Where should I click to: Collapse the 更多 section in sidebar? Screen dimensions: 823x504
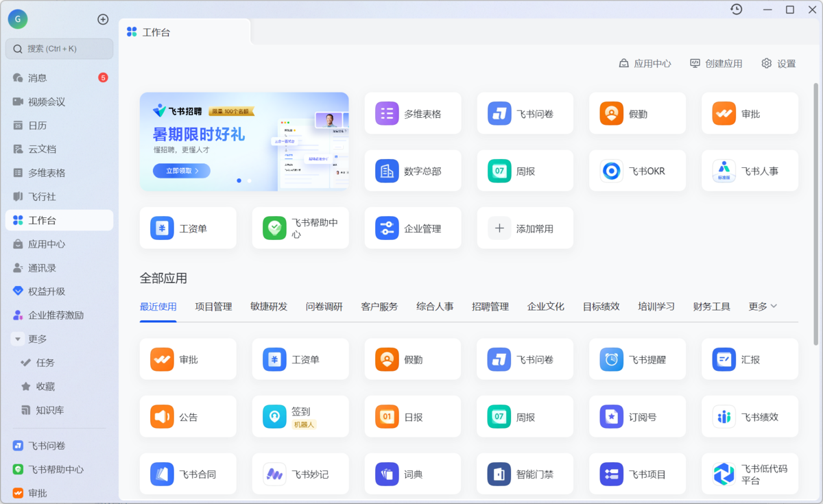coord(19,339)
